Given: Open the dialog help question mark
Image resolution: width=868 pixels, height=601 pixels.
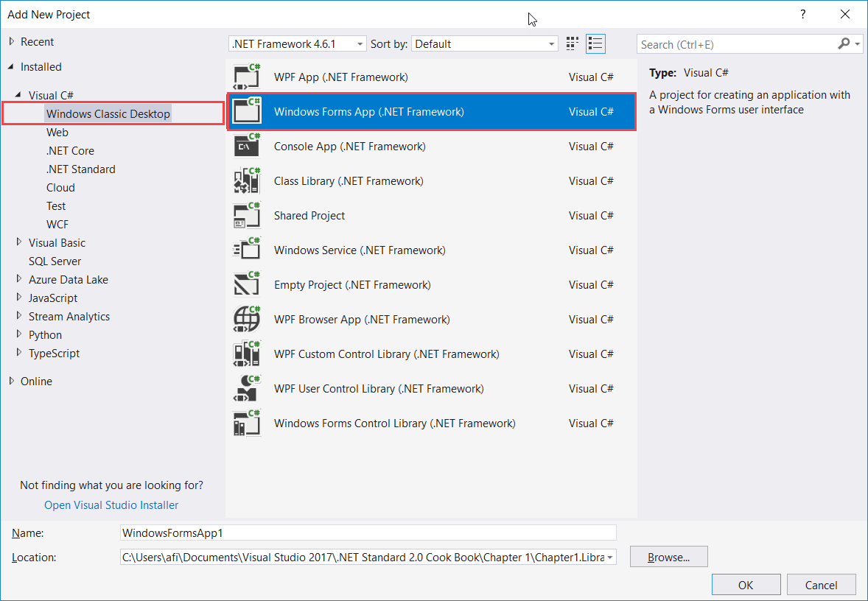Looking at the screenshot, I should (802, 15).
